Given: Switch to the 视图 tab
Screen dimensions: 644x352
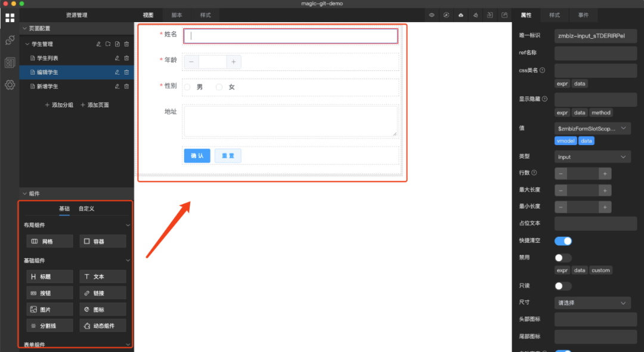Looking at the screenshot, I should [148, 15].
